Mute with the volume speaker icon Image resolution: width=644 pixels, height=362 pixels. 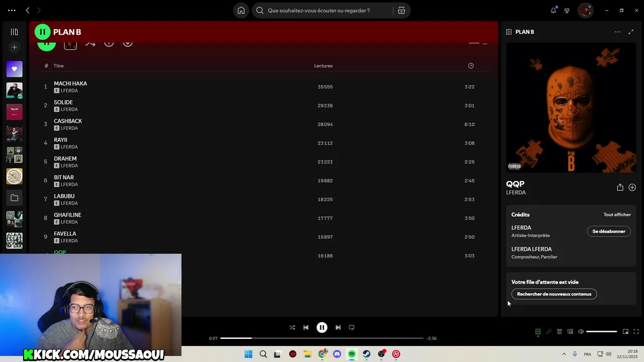581,332
